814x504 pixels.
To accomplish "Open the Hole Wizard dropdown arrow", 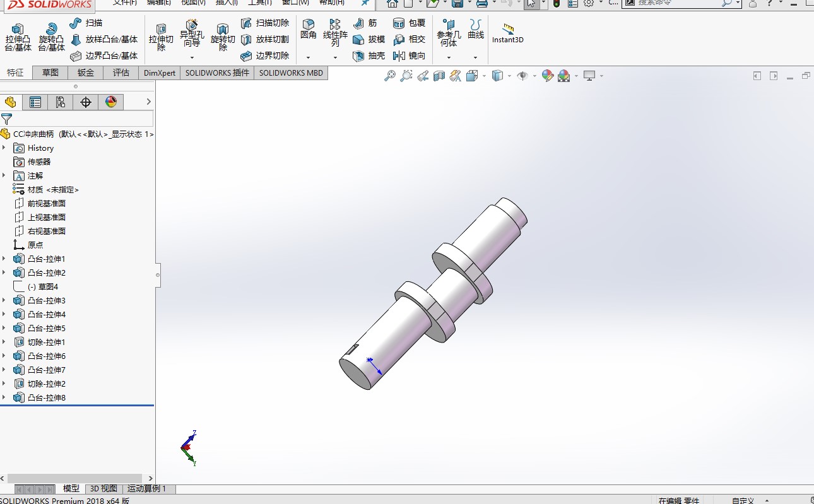I will click(192, 57).
